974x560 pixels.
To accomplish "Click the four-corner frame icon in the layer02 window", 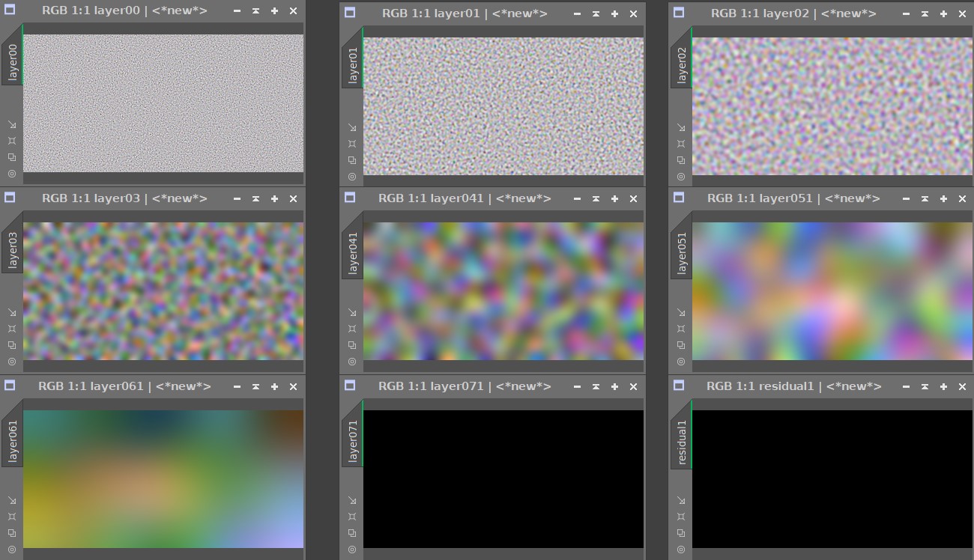I will pos(681,144).
